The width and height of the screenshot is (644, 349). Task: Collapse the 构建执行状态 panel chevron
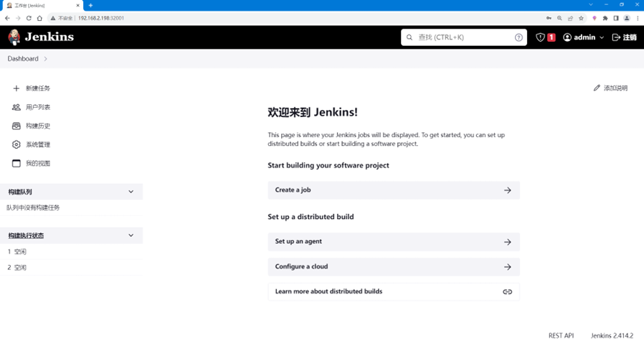(x=131, y=236)
